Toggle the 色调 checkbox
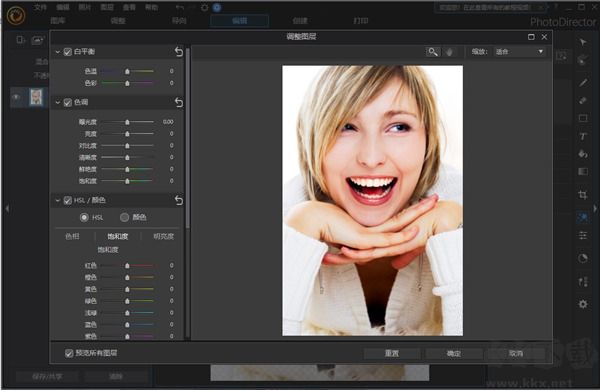 click(x=68, y=102)
